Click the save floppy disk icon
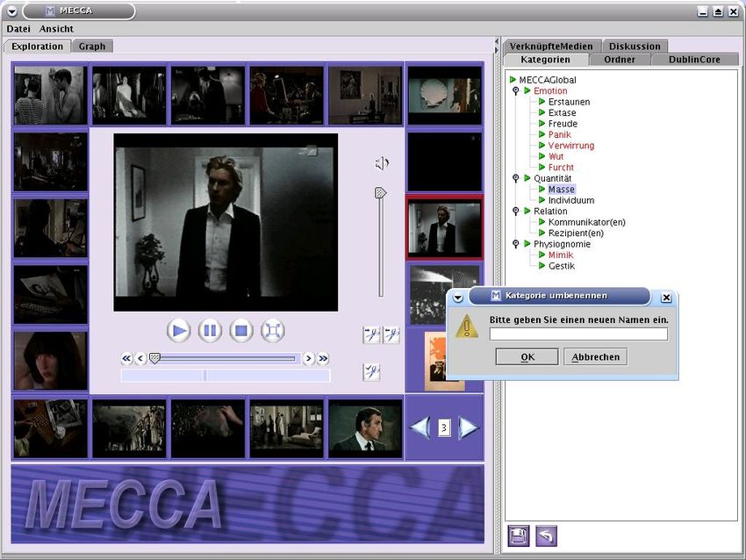This screenshot has height=560, width=746. [x=518, y=535]
